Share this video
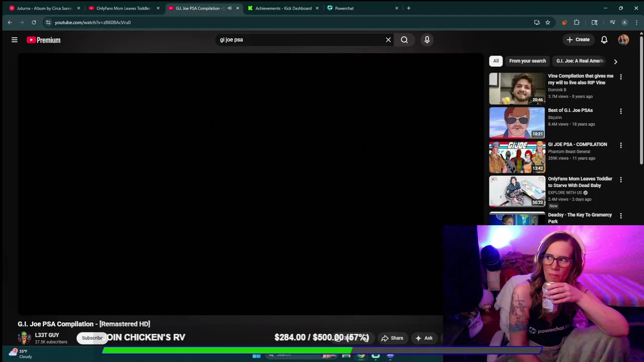 [392, 338]
